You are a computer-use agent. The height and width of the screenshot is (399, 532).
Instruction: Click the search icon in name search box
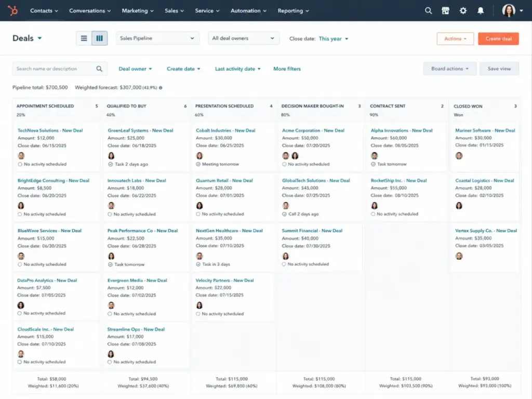99,69
